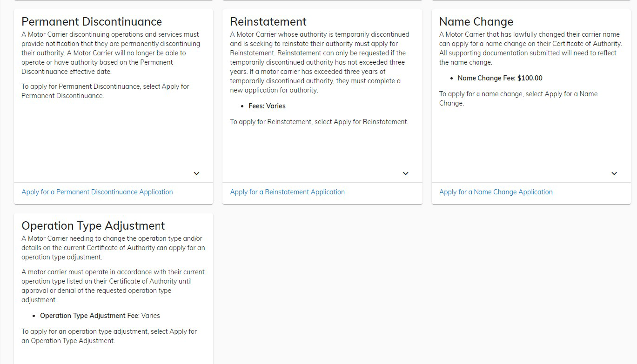Click 'To apply for a name change' instruction text
This screenshot has height=364, width=637.
(518, 99)
